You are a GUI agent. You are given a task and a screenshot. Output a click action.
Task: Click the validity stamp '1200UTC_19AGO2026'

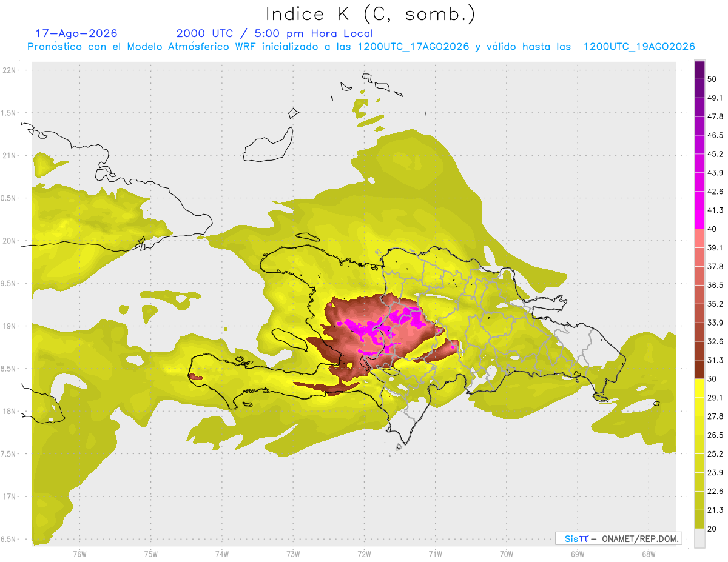639,47
